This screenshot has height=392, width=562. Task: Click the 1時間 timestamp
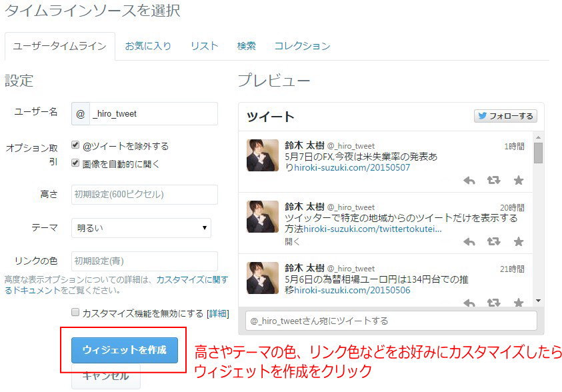[x=514, y=146]
